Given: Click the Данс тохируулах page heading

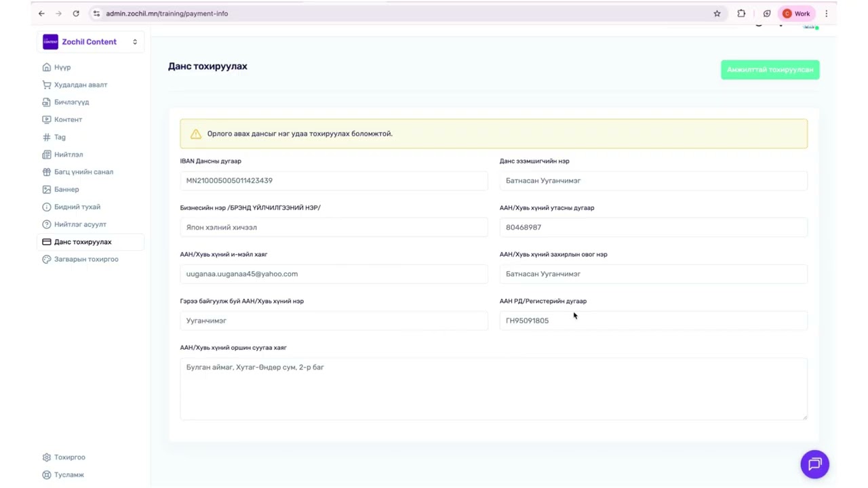Looking at the screenshot, I should pyautogui.click(x=208, y=66).
